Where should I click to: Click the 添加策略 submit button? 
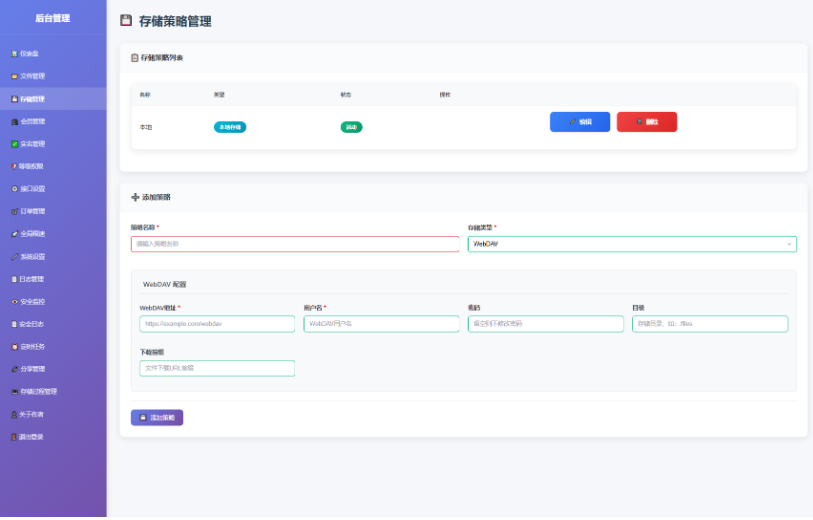point(157,418)
